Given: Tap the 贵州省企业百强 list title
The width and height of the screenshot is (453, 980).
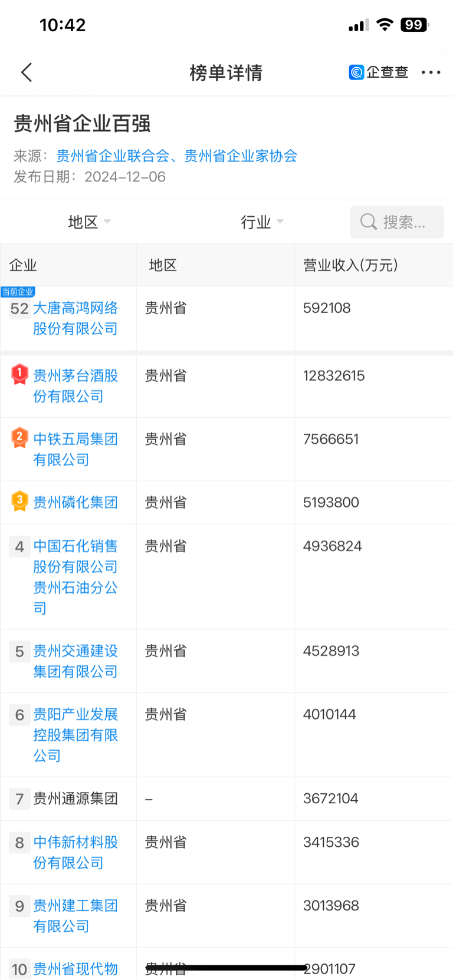Looking at the screenshot, I should (82, 124).
